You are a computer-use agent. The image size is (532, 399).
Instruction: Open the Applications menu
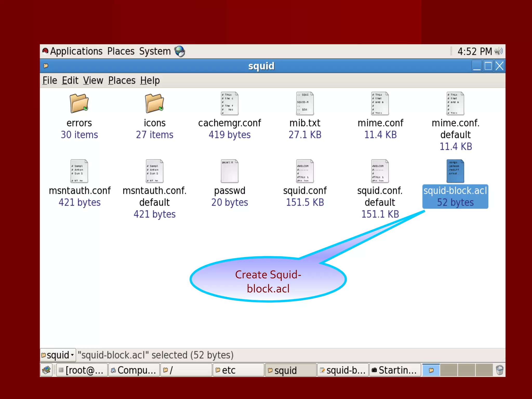tap(76, 51)
